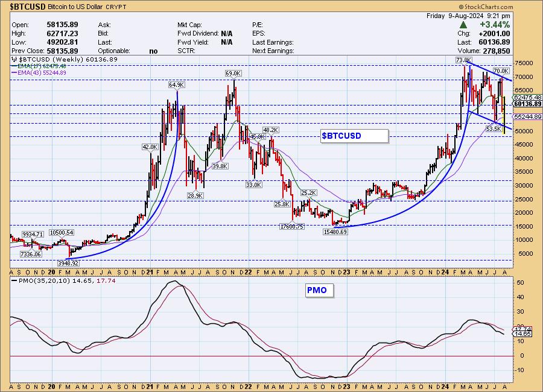Click the High value 62717.23
Viewport: 543px width, 392px height.
pos(62,34)
